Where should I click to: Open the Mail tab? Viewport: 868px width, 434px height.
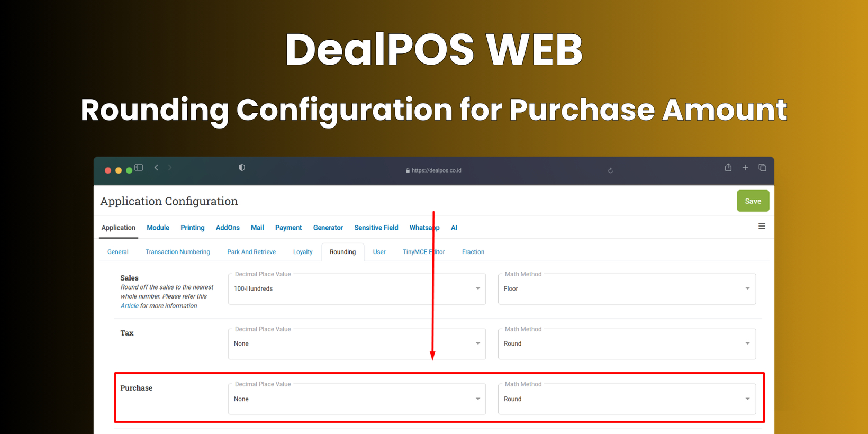(x=257, y=228)
